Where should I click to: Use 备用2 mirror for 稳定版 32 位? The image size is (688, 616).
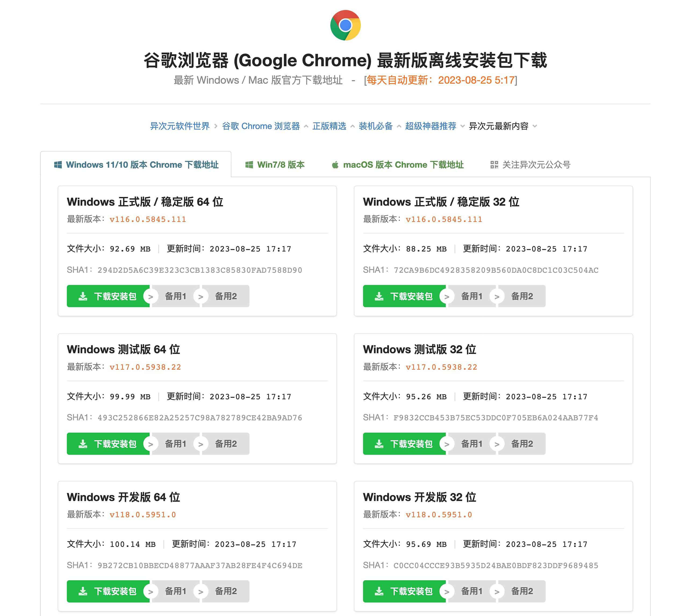[522, 296]
